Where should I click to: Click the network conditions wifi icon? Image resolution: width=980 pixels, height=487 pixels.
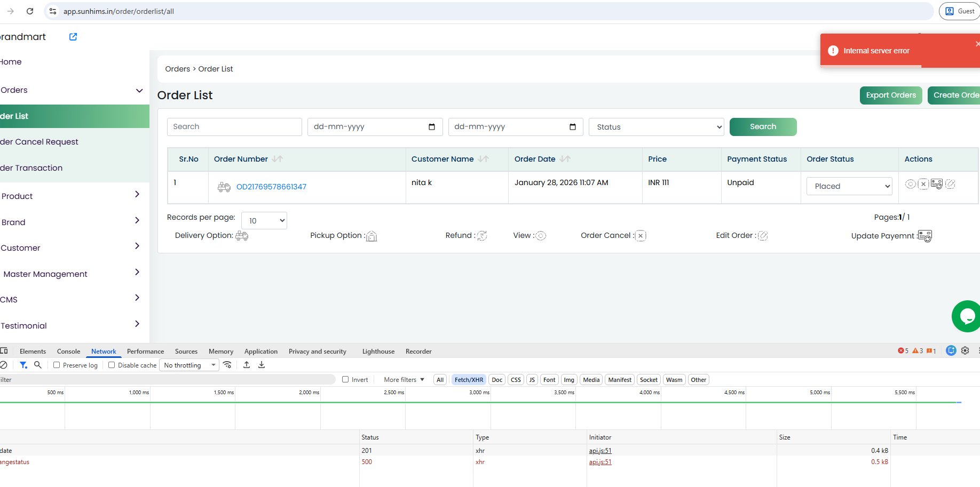pyautogui.click(x=227, y=365)
